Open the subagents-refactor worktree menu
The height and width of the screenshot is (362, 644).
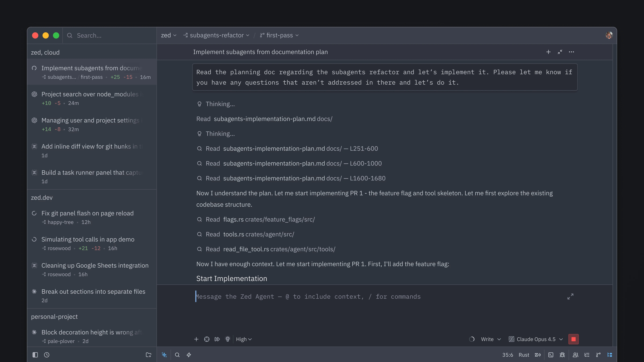tap(217, 35)
